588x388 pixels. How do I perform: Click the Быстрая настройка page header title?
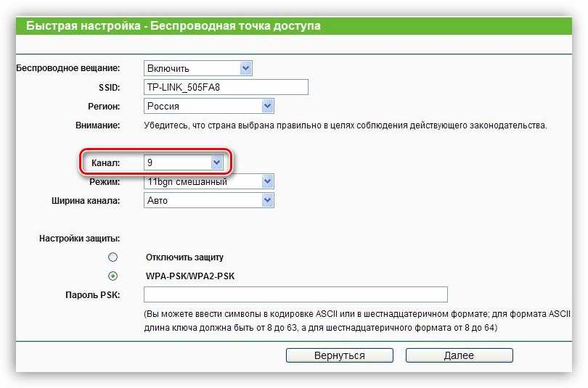click(x=173, y=26)
